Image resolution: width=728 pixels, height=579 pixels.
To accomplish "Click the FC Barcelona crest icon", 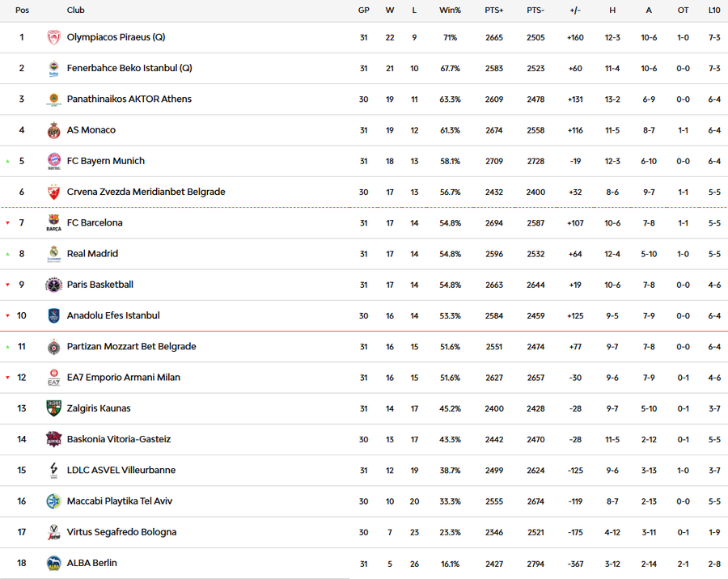I will 53,223.
